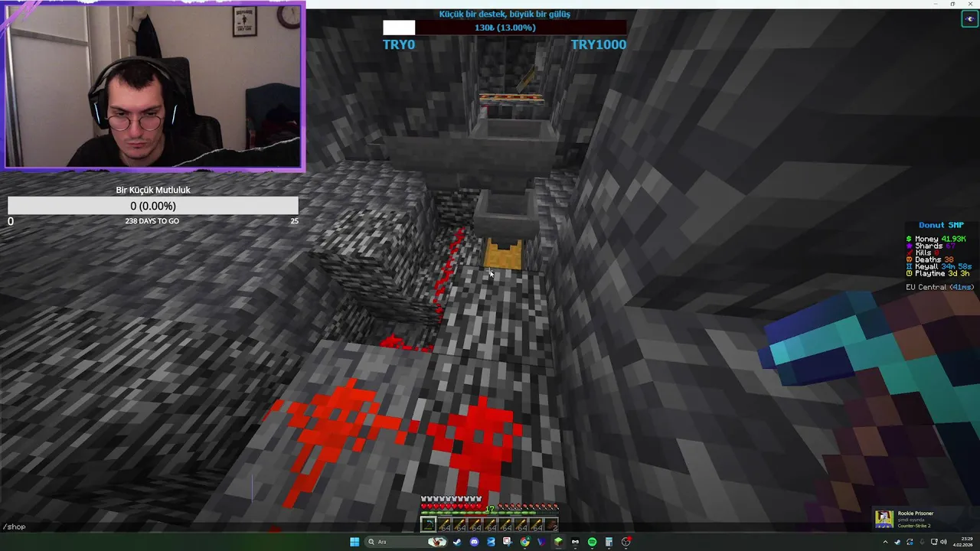The width and height of the screenshot is (980, 551).
Task: Open the taskbar icon with the red badge
Action: (x=626, y=542)
